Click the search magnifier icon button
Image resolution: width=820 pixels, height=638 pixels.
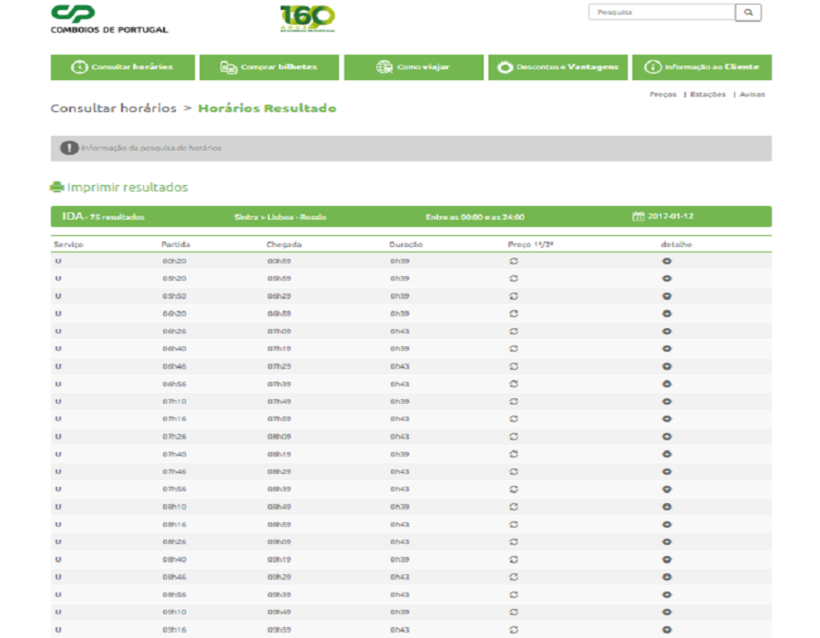(748, 13)
